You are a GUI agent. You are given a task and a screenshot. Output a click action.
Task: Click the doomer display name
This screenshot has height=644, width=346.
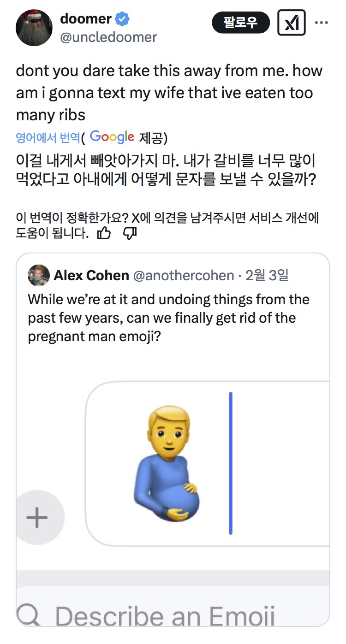pos(85,19)
